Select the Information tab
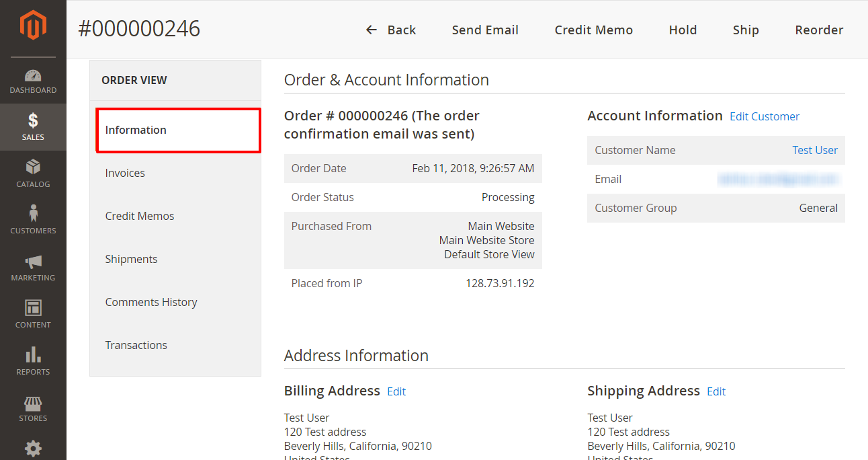 (178, 130)
